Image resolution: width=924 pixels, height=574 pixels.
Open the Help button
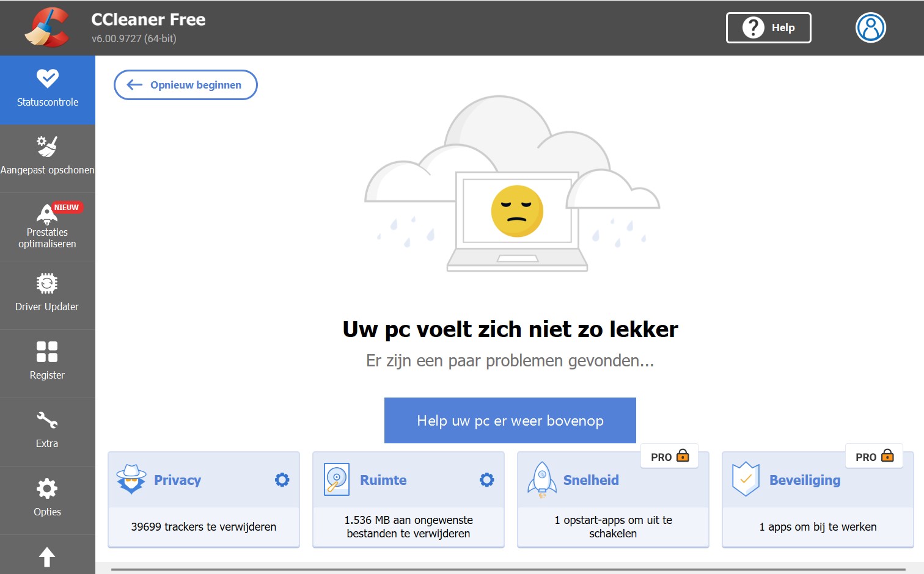pos(768,27)
